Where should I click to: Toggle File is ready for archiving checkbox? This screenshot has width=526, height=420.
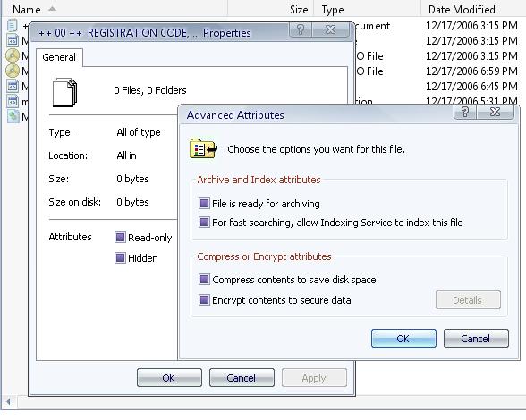[x=204, y=203]
